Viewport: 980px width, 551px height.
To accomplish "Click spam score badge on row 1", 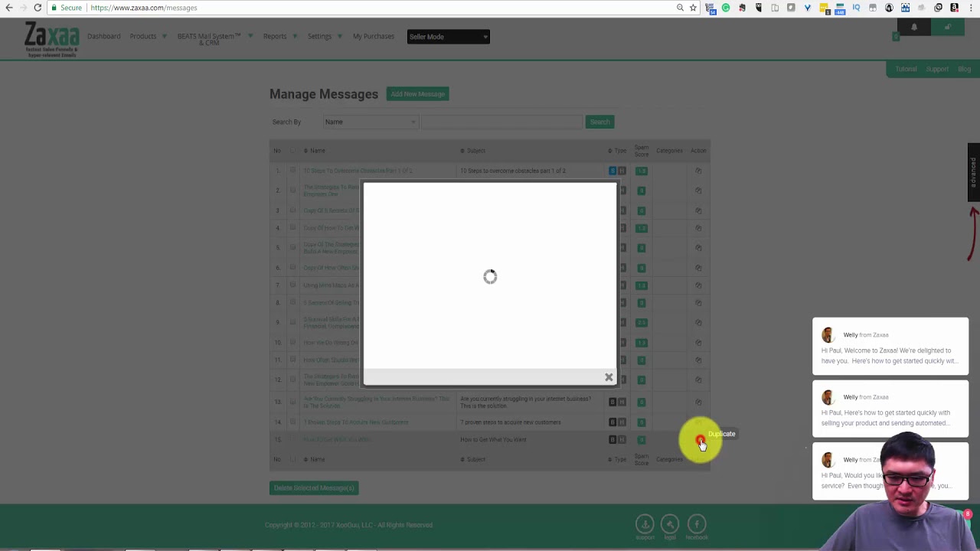I will point(642,171).
